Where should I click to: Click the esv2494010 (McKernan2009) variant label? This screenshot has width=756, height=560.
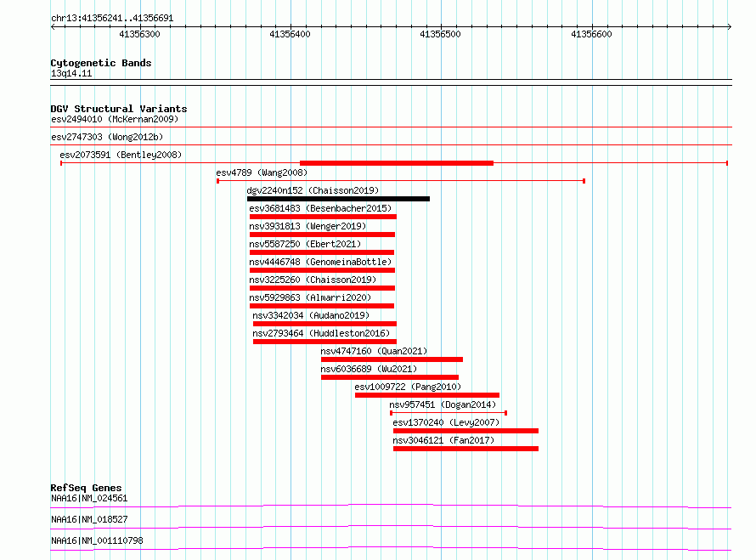[x=115, y=119]
